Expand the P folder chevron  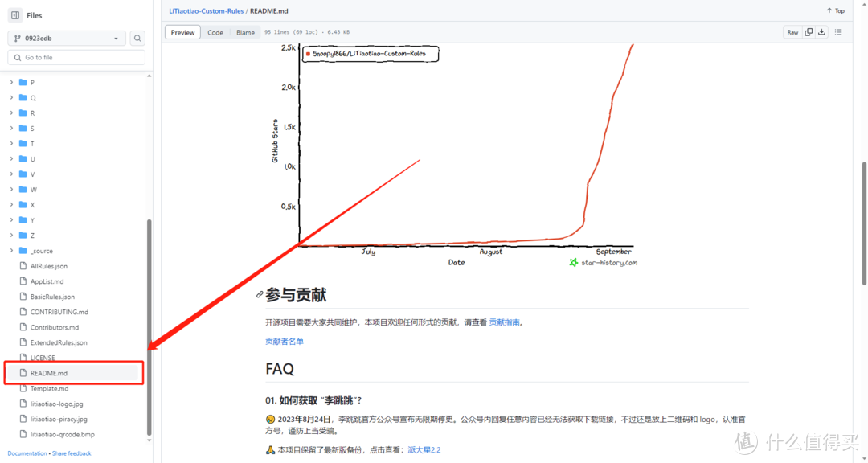[x=11, y=83]
